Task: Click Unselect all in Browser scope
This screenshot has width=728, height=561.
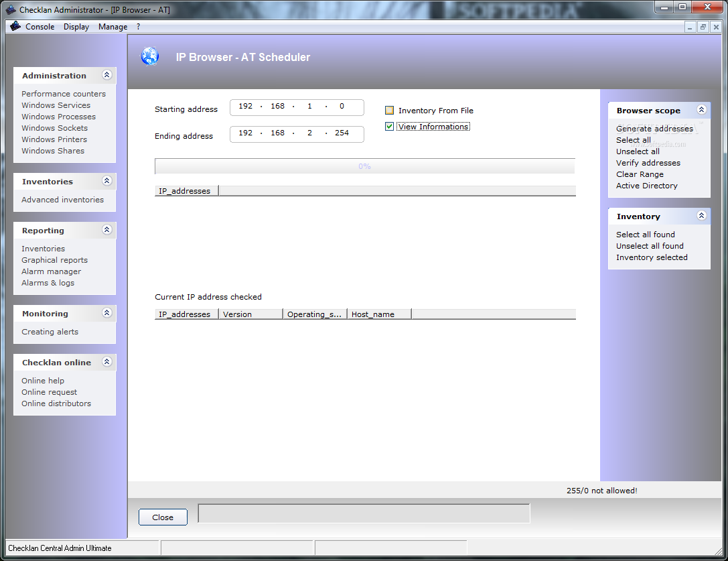Action: (638, 151)
